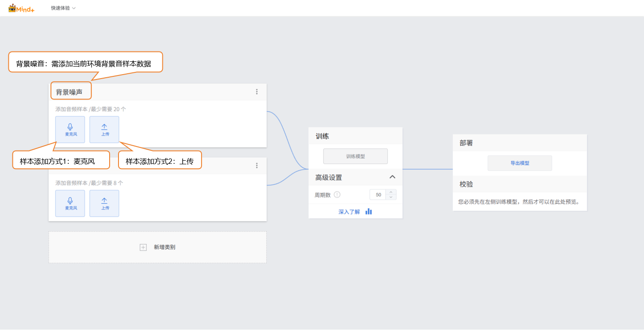The image size is (644, 333).
Task: Focus the 周期数 value field showing 50
Action: tap(378, 195)
